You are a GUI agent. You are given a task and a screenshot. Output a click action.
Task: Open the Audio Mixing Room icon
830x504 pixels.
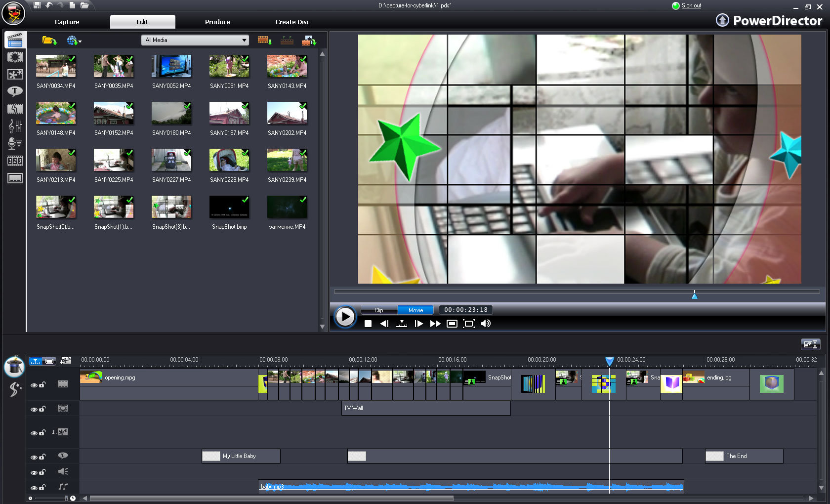(x=15, y=126)
